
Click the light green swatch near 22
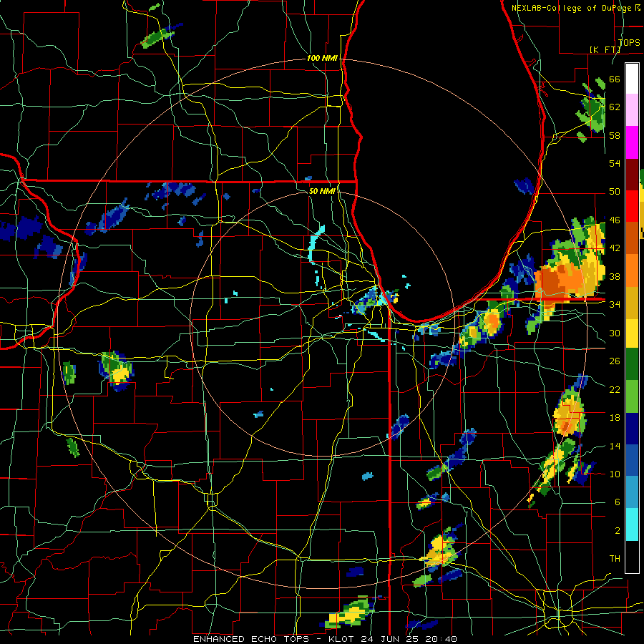coord(632,396)
